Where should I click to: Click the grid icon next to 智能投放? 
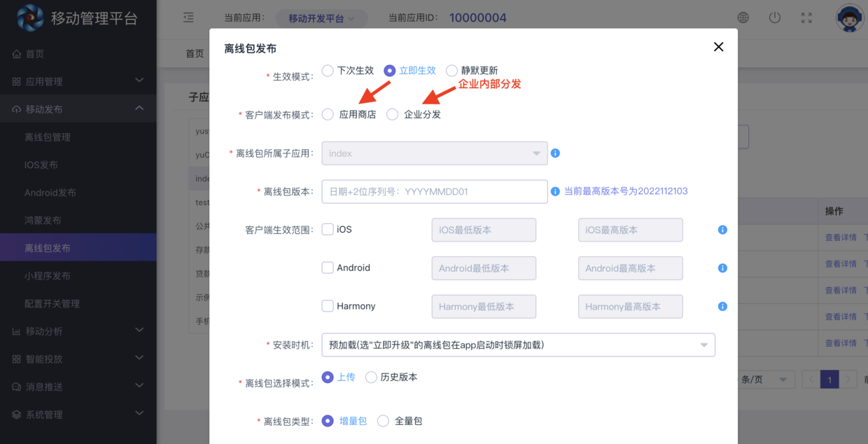tap(16, 359)
